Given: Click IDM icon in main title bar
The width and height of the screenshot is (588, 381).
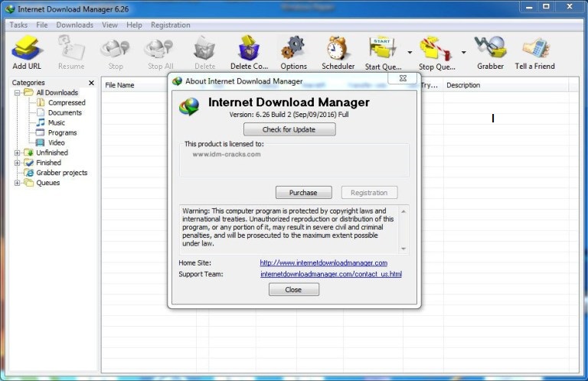Looking at the screenshot, I should click(x=10, y=9).
